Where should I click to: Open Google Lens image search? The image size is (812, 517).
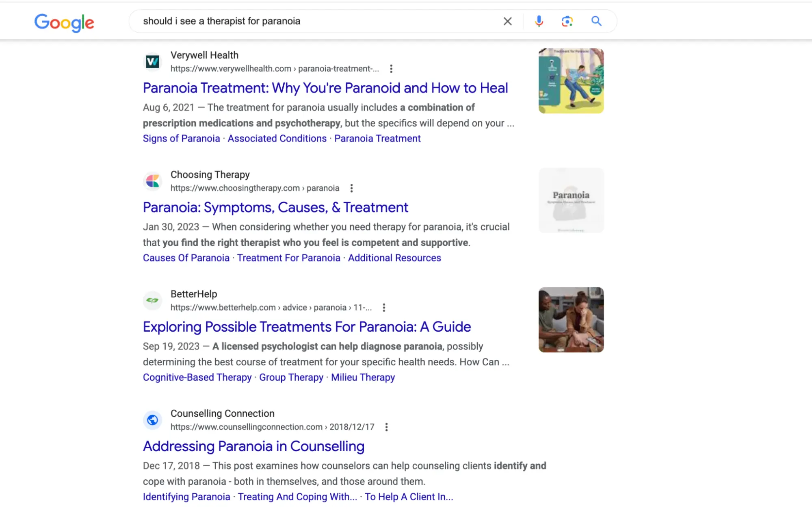(x=567, y=21)
